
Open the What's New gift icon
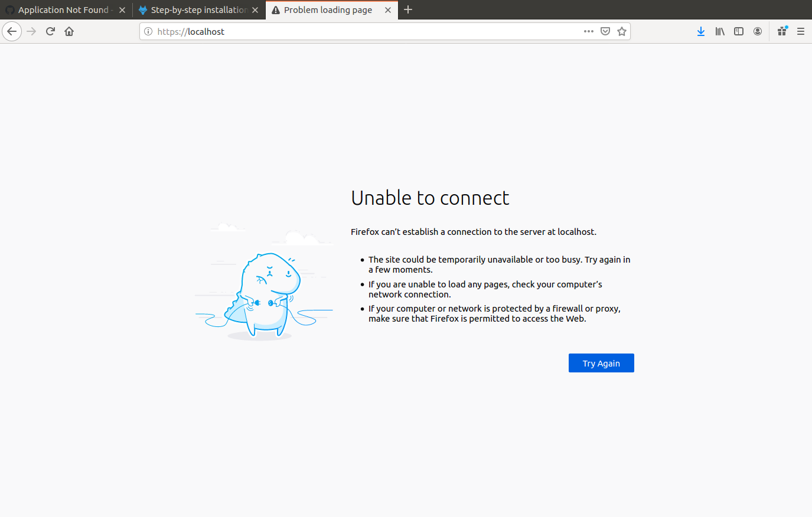[782, 31]
